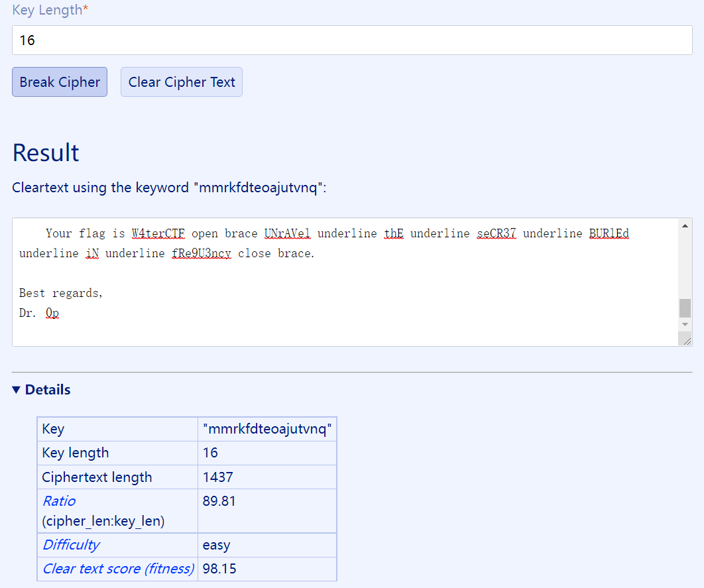Focus the Key Length input field

click(x=351, y=40)
